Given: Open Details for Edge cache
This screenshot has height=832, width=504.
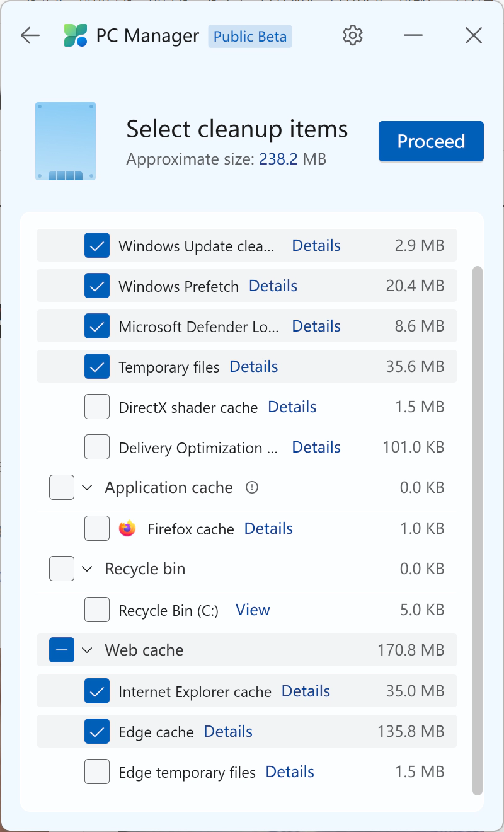Looking at the screenshot, I should pos(228,731).
